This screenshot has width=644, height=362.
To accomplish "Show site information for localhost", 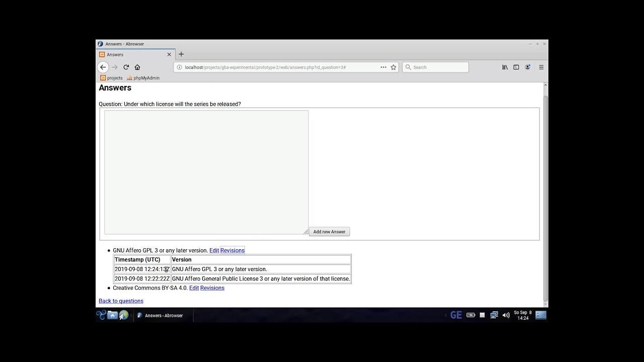I will click(x=179, y=67).
